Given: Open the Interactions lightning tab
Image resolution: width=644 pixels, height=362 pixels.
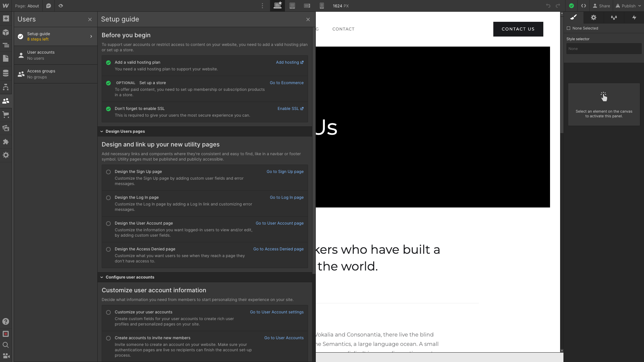Looking at the screenshot, I should pyautogui.click(x=634, y=17).
